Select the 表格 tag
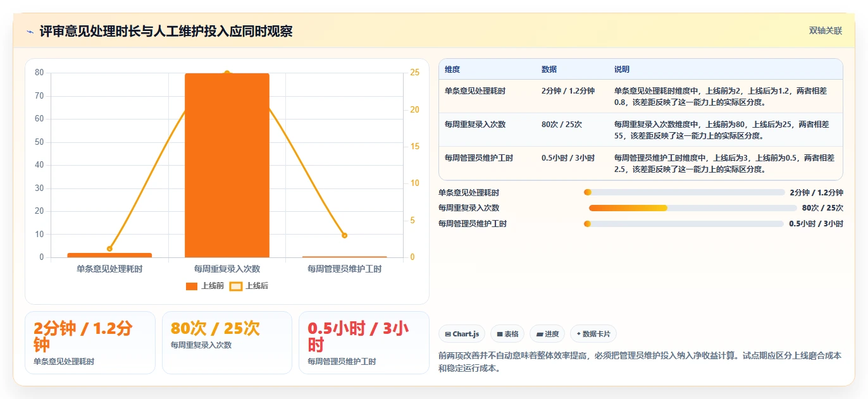 507,334
